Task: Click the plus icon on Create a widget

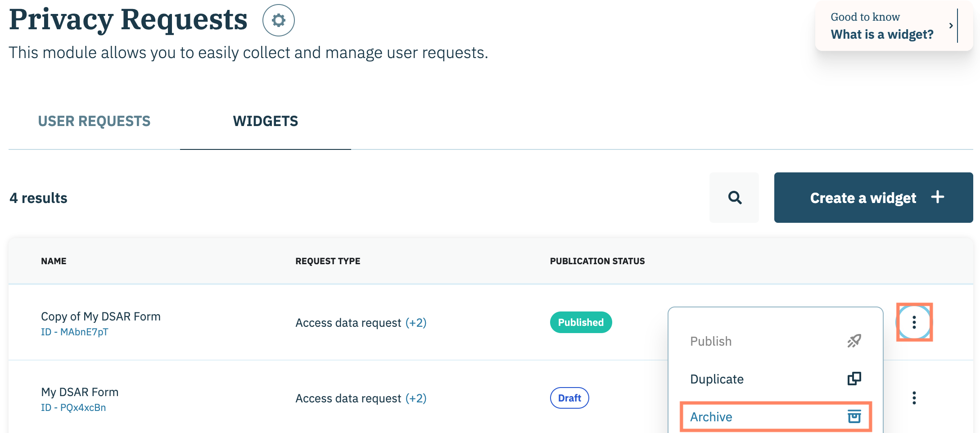Action: 938,197
